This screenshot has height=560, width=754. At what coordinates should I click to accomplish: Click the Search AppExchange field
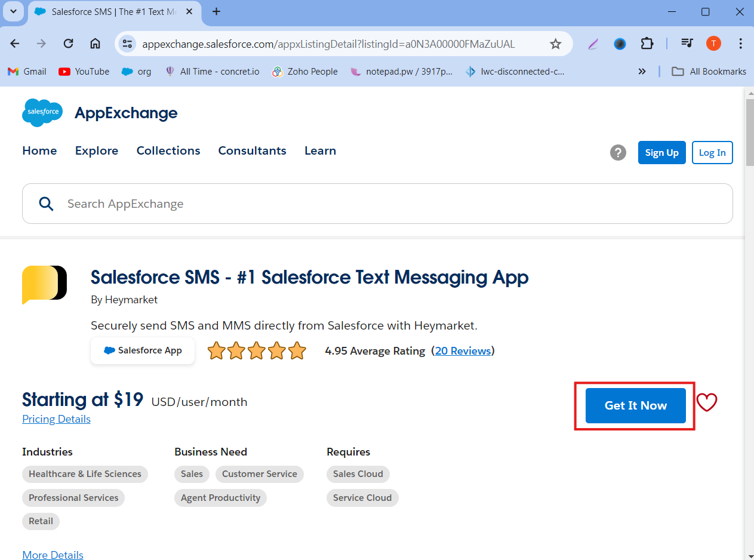pos(377,204)
